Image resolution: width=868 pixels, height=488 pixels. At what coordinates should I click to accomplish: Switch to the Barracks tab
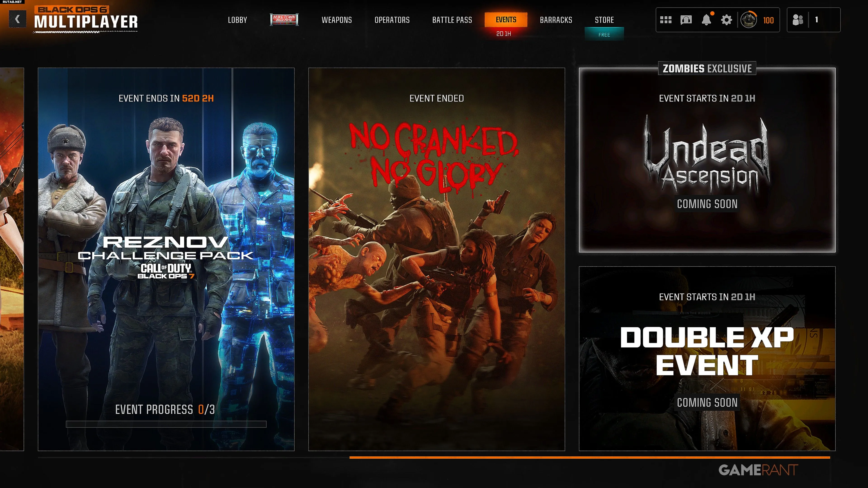coord(556,20)
